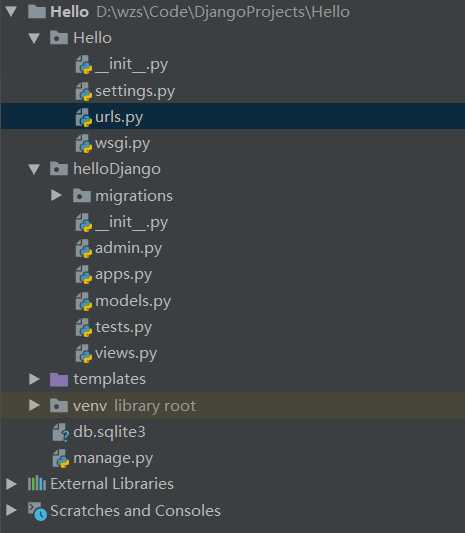
Task: Click the migrations folder icon
Action: click(x=82, y=196)
